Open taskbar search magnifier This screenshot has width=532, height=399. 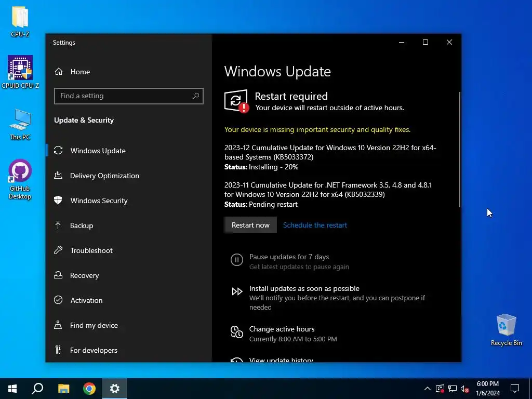pyautogui.click(x=37, y=389)
